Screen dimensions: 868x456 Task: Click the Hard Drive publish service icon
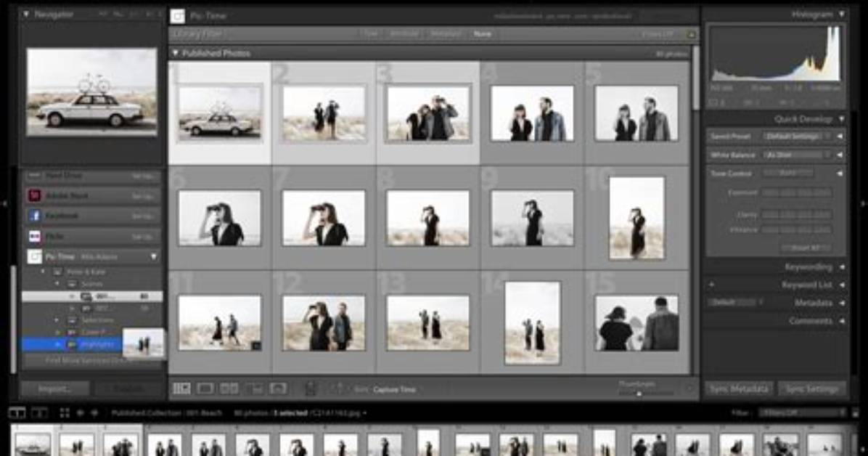point(34,176)
